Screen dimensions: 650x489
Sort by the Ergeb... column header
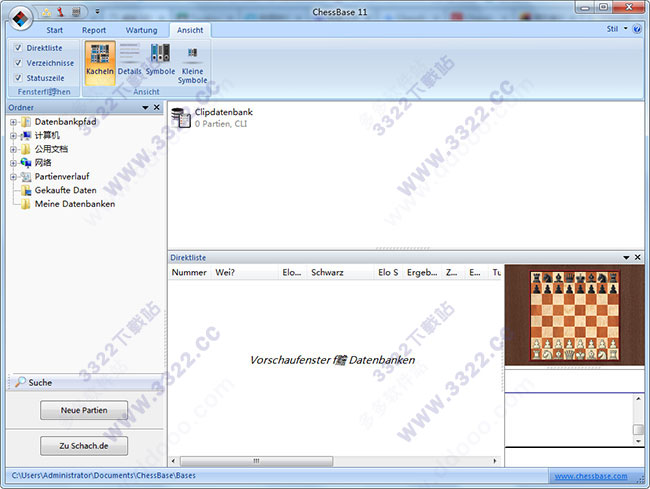pos(422,272)
